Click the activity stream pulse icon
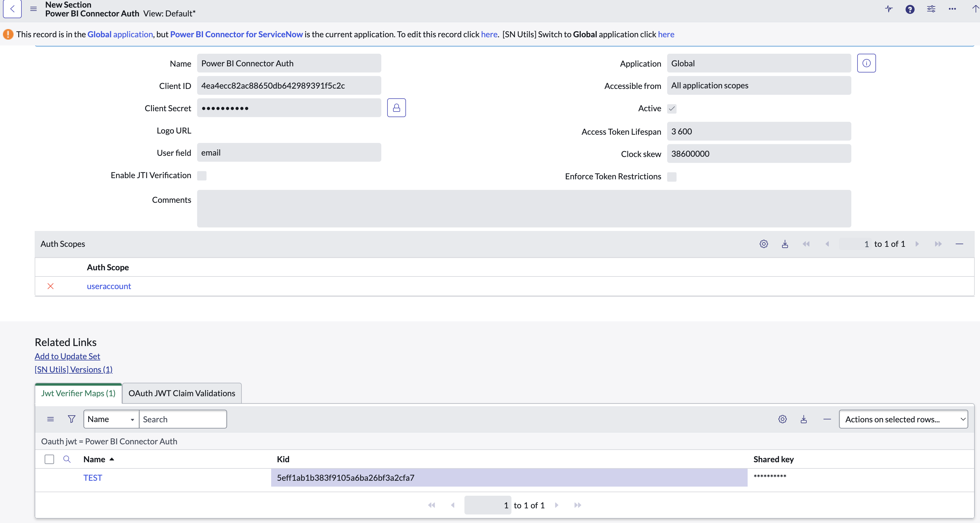Image resolution: width=980 pixels, height=523 pixels. [889, 9]
